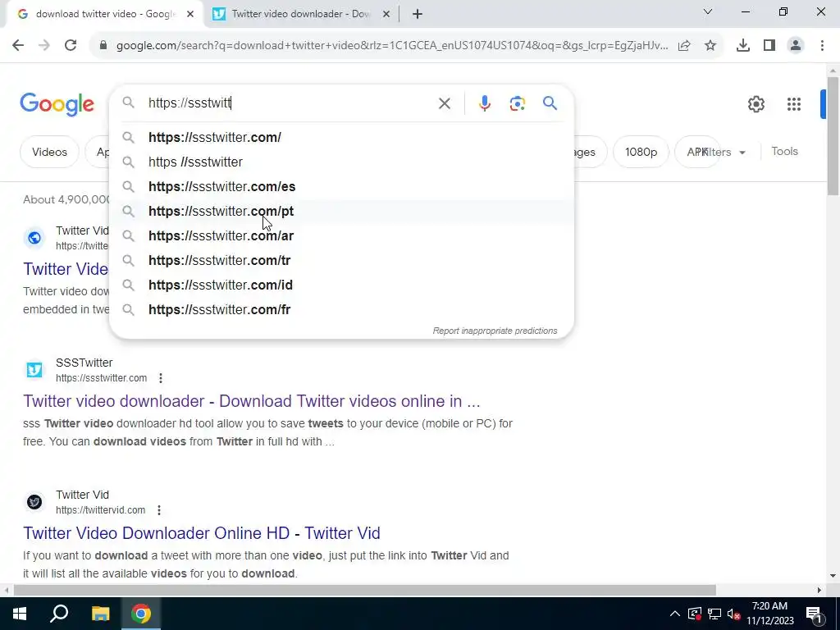Open the Google apps grid
The height and width of the screenshot is (630, 840).
[x=793, y=104]
